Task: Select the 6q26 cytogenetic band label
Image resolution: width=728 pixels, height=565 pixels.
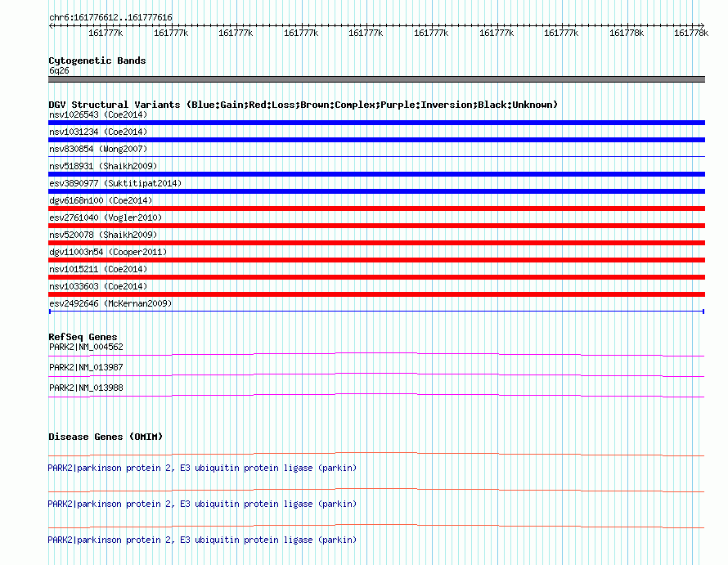Action: (59, 70)
